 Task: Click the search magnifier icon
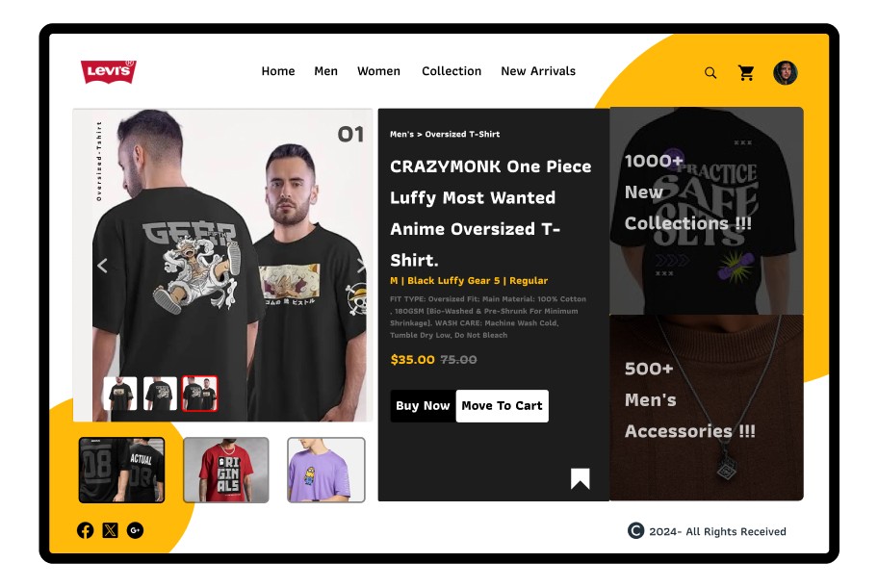pos(710,73)
